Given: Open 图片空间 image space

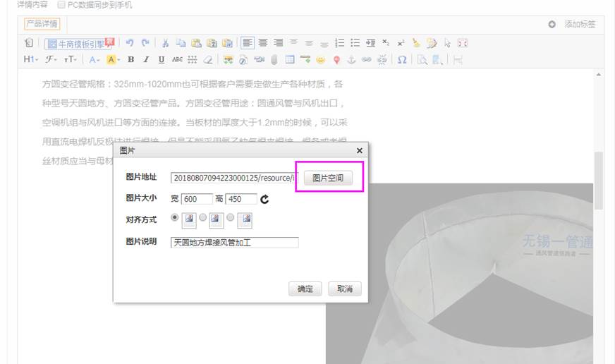Looking at the screenshot, I should click(328, 178).
